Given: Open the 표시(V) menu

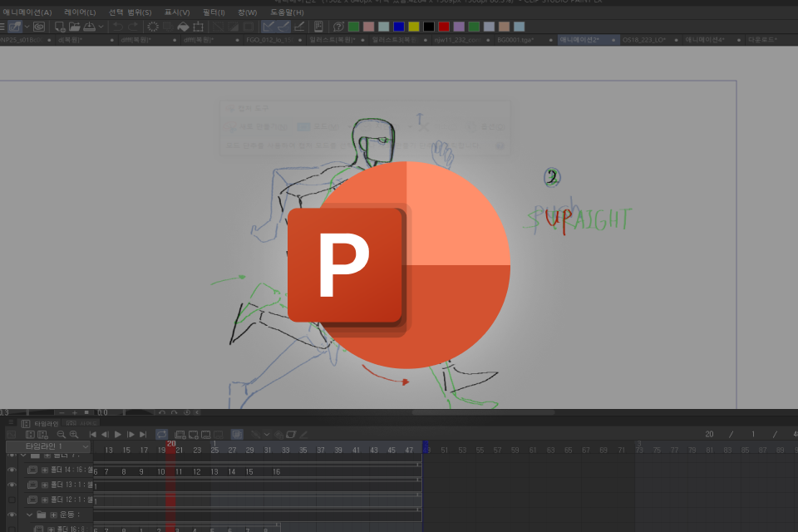Looking at the screenshot, I should pos(176,12).
